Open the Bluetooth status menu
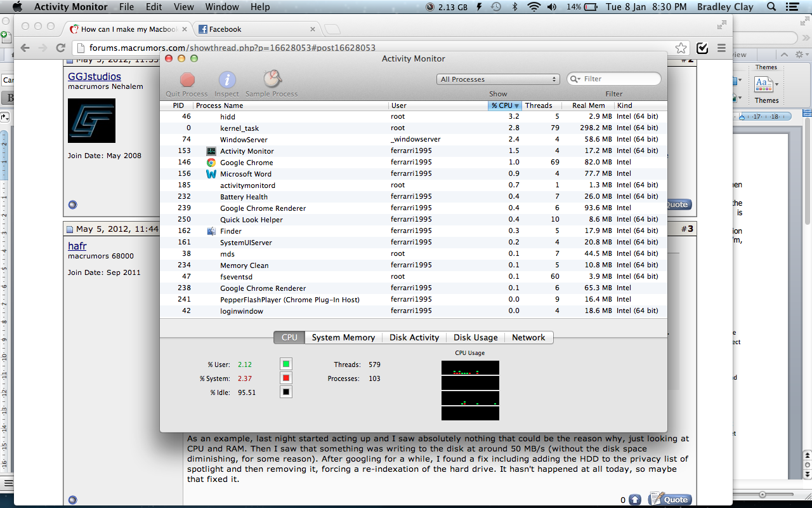Image resolution: width=812 pixels, height=508 pixels. point(515,7)
